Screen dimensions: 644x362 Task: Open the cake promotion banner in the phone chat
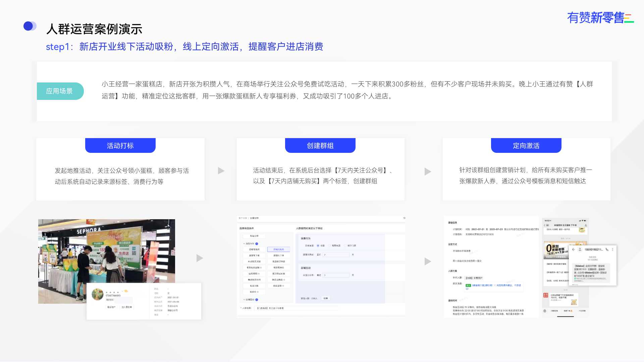coord(556,251)
